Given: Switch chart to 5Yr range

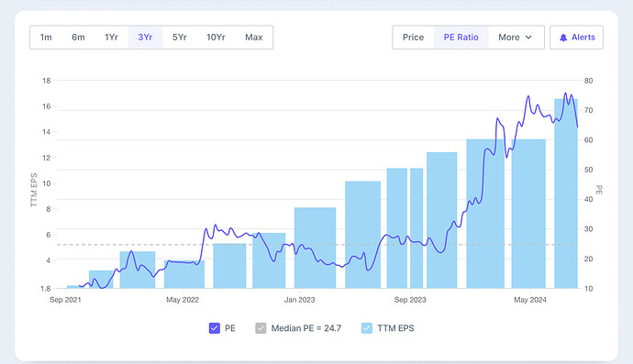Looking at the screenshot, I should pyautogui.click(x=180, y=37).
